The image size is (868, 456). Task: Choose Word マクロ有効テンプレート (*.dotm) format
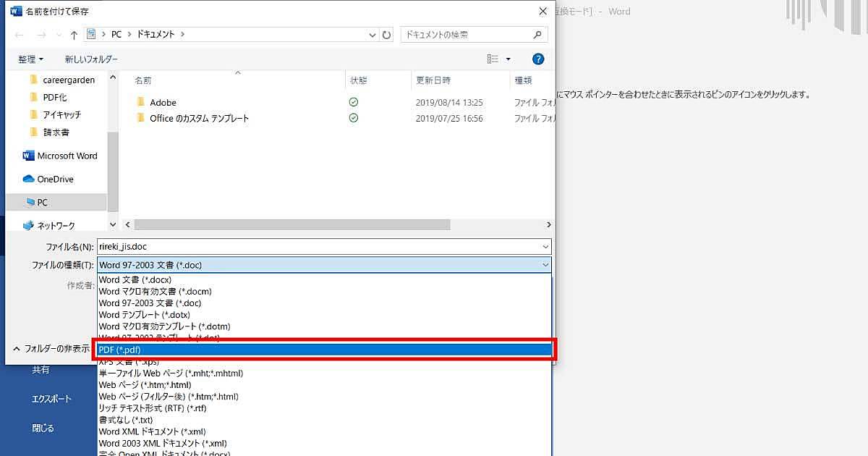(324, 326)
